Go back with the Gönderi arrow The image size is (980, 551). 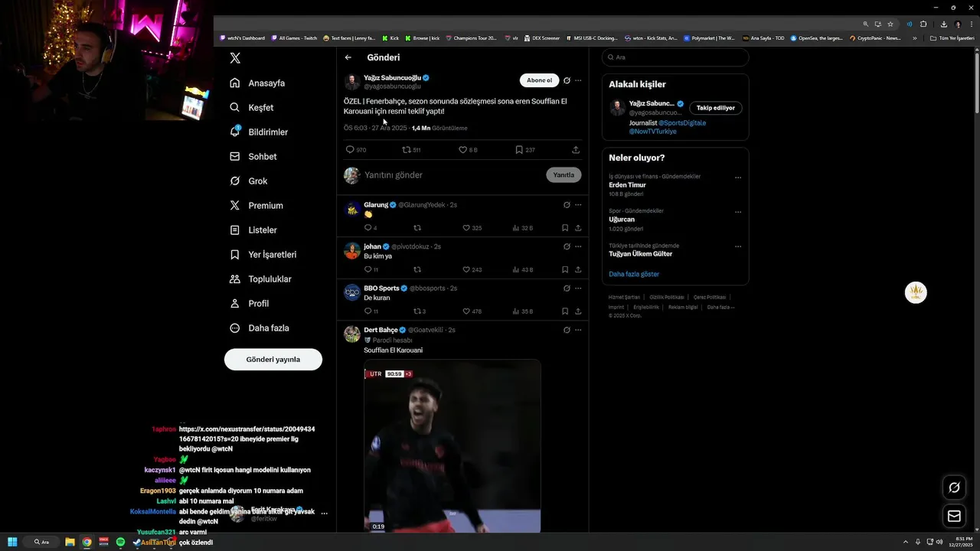(348, 57)
